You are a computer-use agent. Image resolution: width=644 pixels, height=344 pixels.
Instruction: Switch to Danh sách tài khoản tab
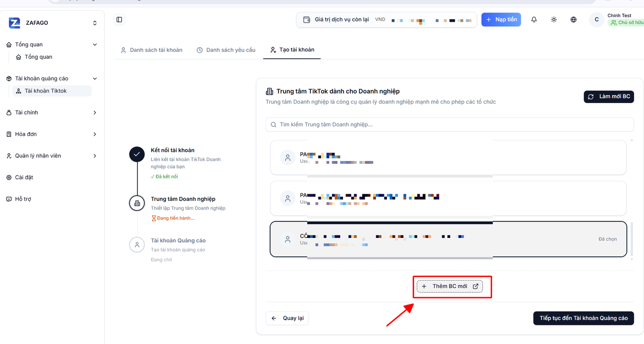(x=151, y=50)
